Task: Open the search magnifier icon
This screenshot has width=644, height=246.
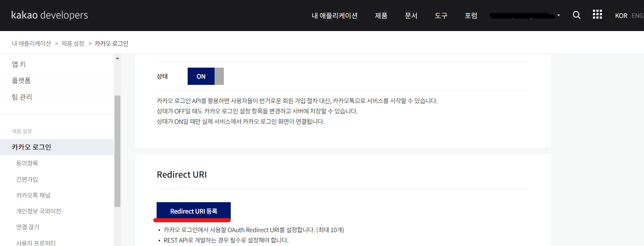Action: click(576, 15)
